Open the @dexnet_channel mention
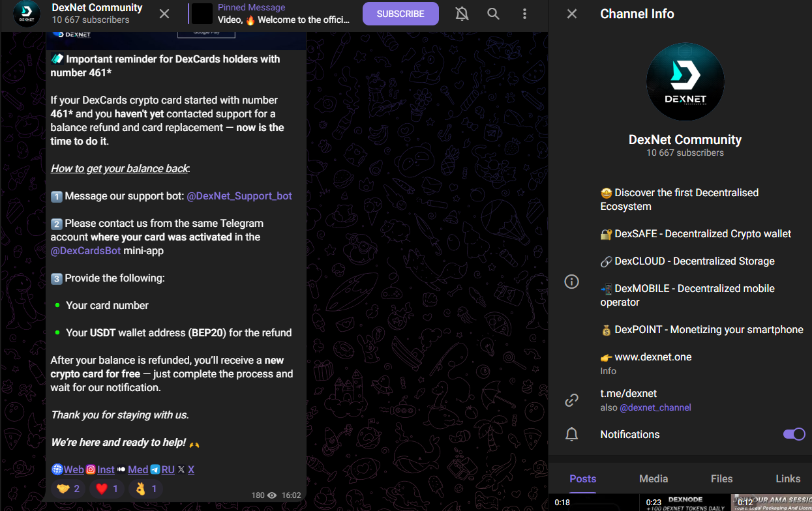Viewport: 812px width, 511px height. coord(655,407)
